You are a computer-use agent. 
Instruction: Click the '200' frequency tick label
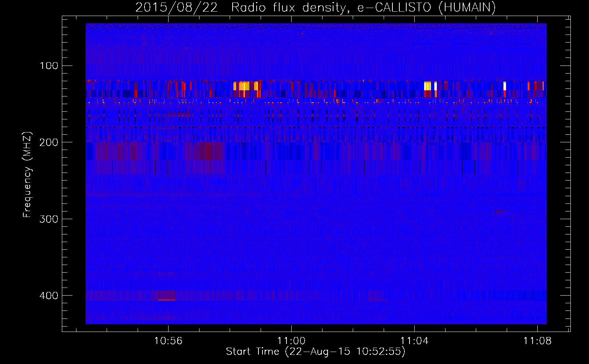tap(49, 142)
